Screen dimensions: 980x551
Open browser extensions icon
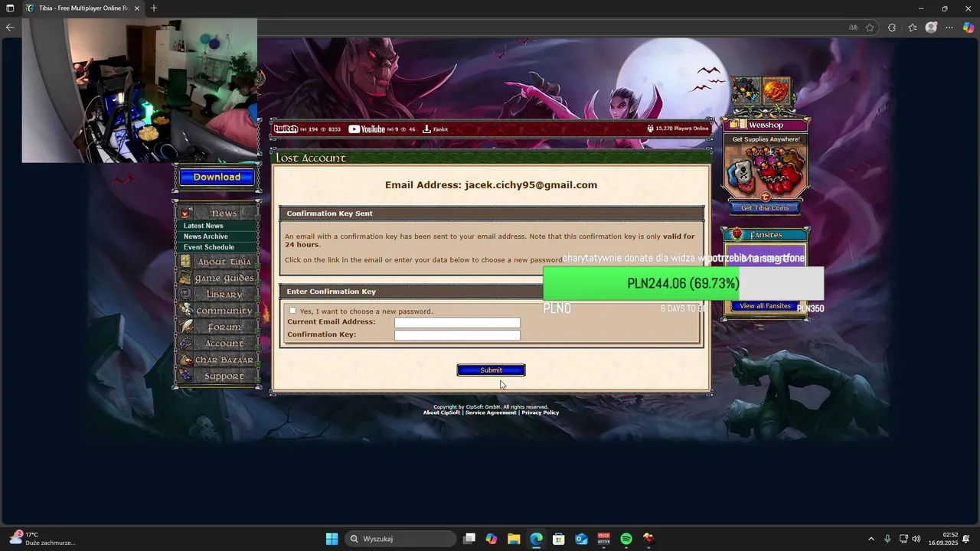892,28
